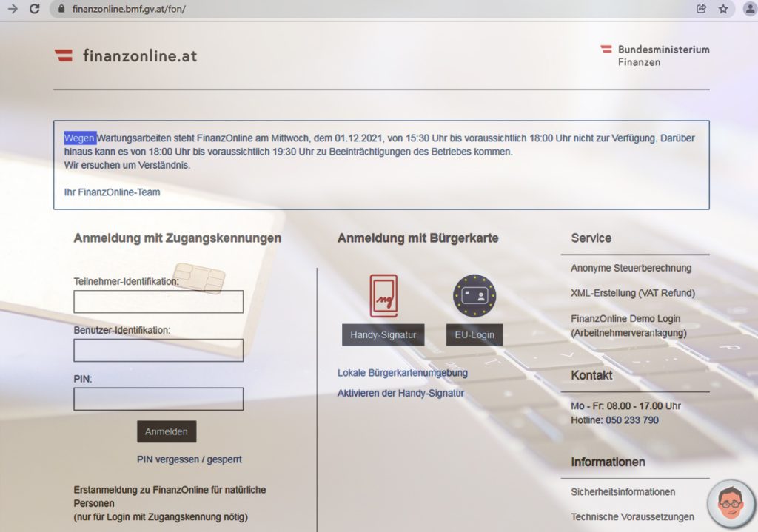
Task: Click the Anmelden button
Action: pos(167,431)
